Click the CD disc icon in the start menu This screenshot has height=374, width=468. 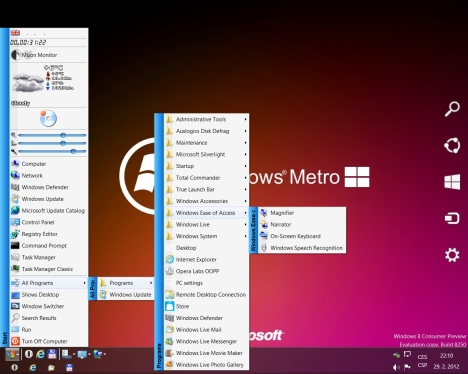click(x=48, y=118)
